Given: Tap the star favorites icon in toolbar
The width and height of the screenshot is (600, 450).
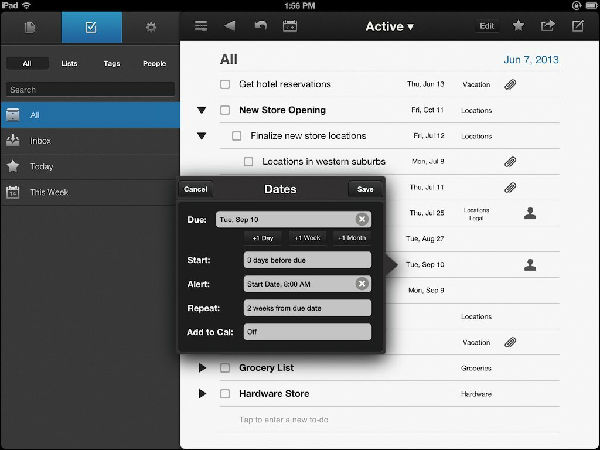Looking at the screenshot, I should coord(518,26).
